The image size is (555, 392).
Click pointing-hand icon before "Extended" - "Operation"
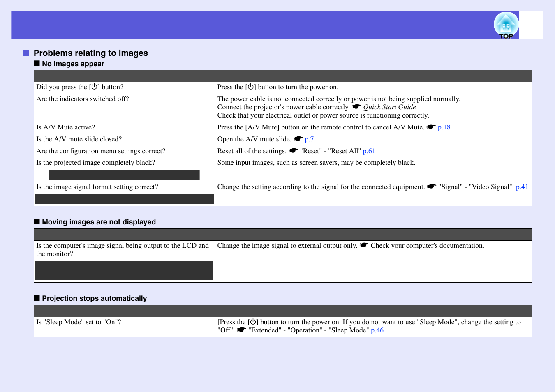pyautogui.click(x=242, y=330)
